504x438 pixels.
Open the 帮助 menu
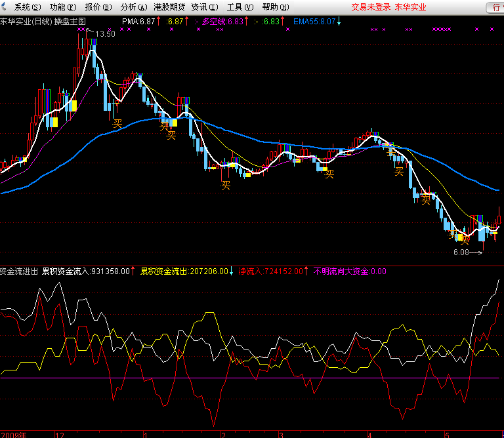(274, 7)
